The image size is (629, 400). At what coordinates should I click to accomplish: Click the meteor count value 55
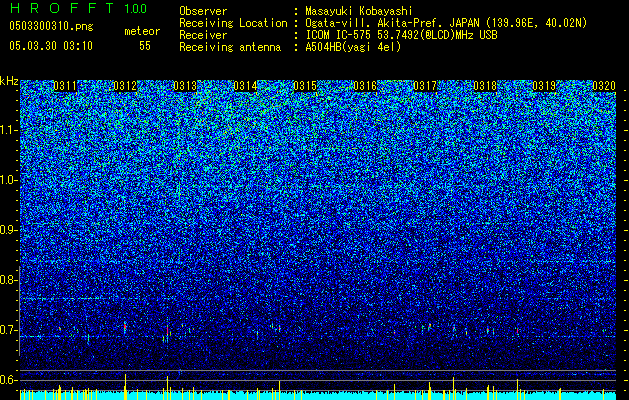coord(145,46)
